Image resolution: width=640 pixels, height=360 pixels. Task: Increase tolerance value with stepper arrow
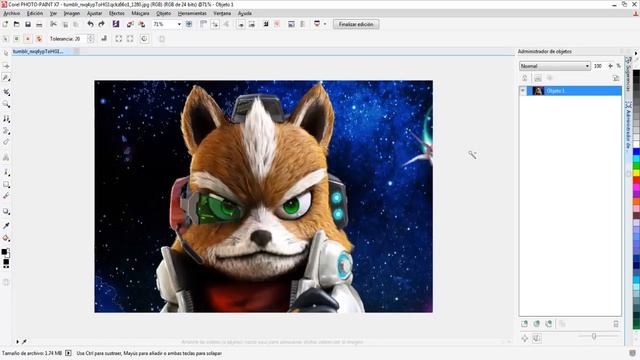pyautogui.click(x=91, y=37)
